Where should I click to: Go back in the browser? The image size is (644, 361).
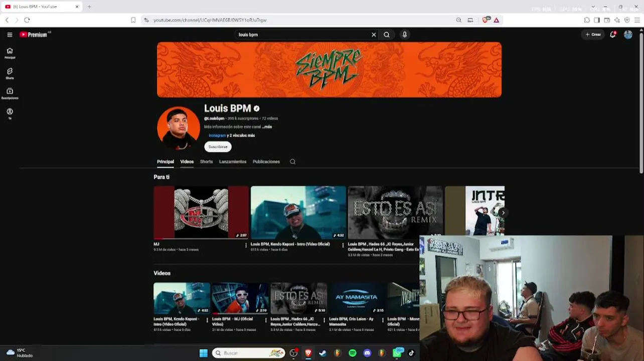point(7,20)
